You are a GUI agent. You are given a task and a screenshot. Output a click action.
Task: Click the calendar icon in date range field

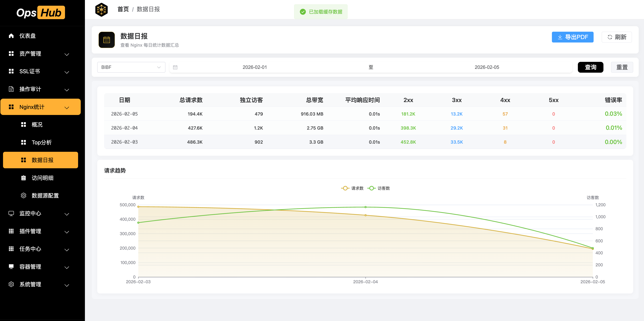coord(175,67)
